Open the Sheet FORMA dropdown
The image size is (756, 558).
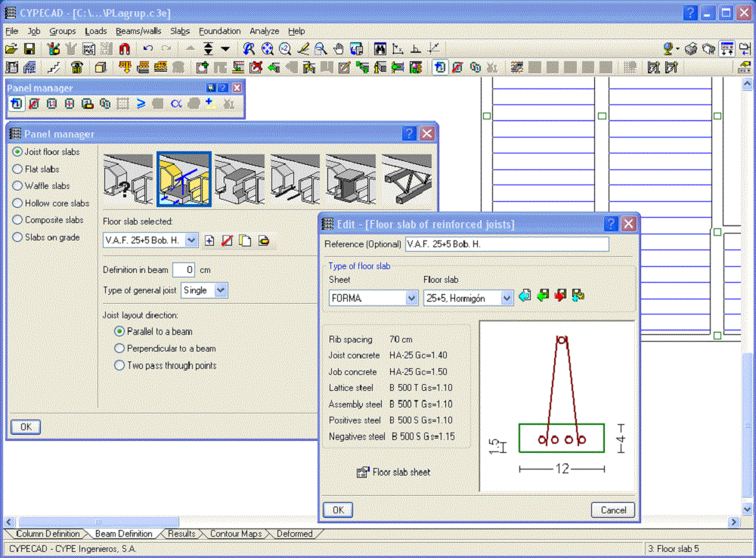[411, 299]
